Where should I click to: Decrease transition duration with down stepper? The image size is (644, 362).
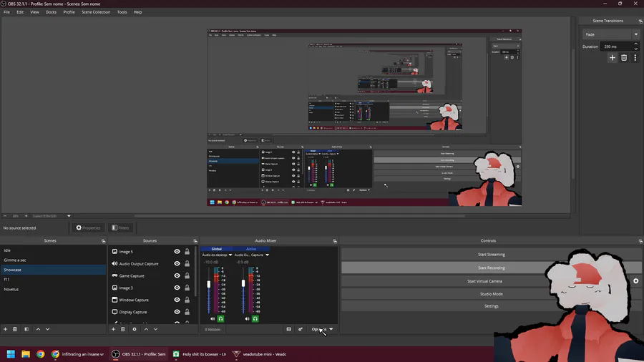[x=636, y=49]
